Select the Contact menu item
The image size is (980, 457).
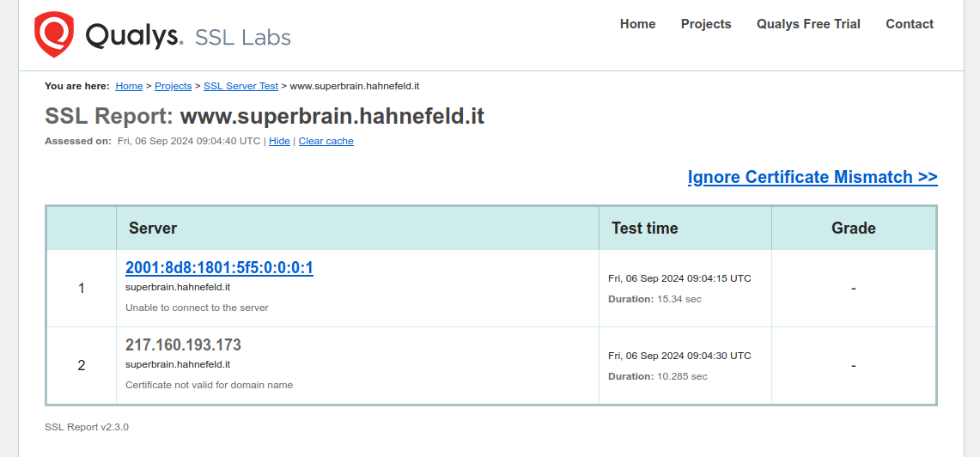(x=910, y=24)
